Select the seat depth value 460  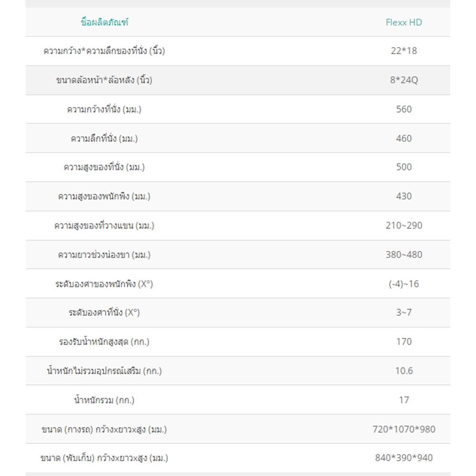point(404,138)
